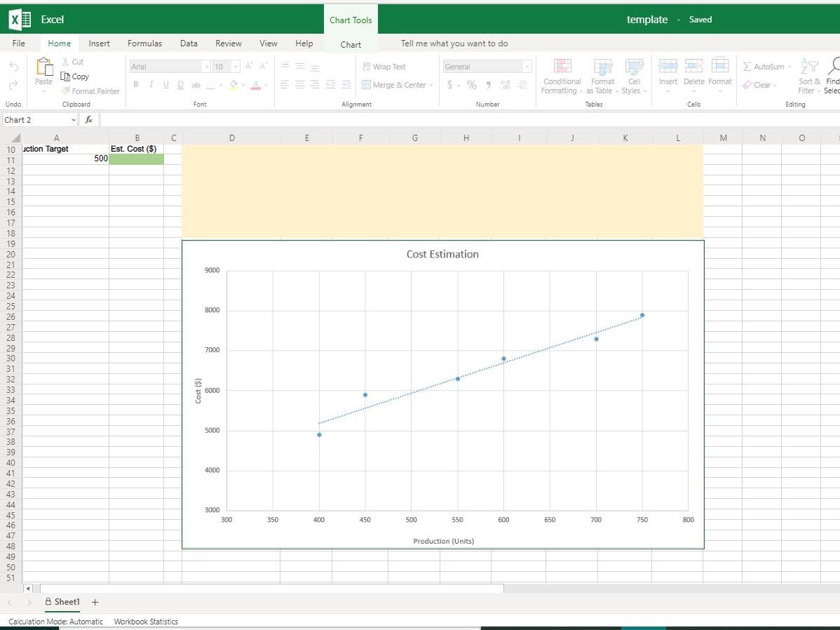Screen dimensions: 840x630
Task: Open the Number Format dropdown
Action: click(527, 66)
